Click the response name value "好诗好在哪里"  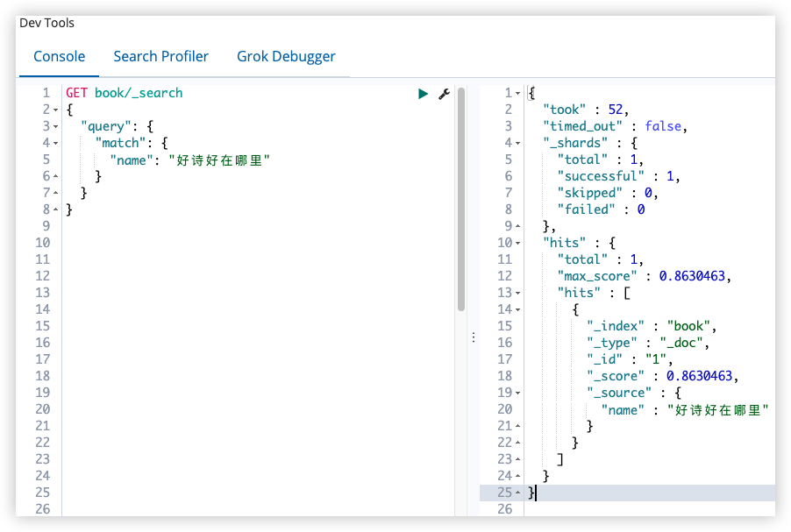click(x=718, y=410)
